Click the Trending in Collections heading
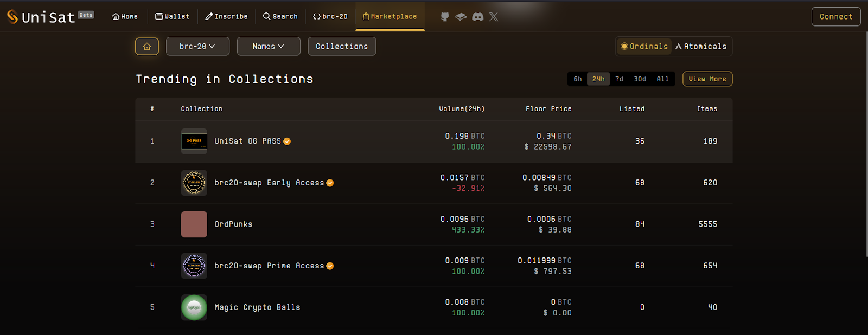 [x=225, y=79]
